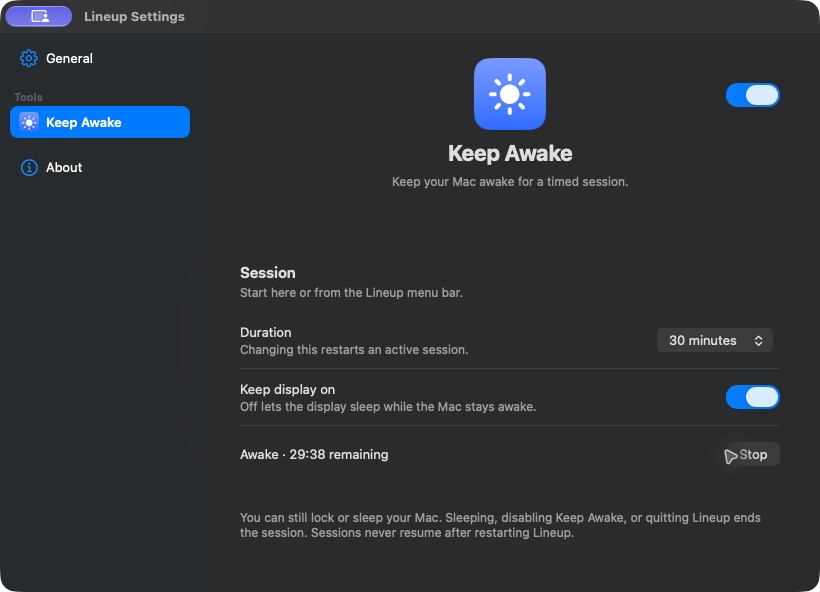
Task: Click the Keep Awake heading text
Action: [x=510, y=153]
